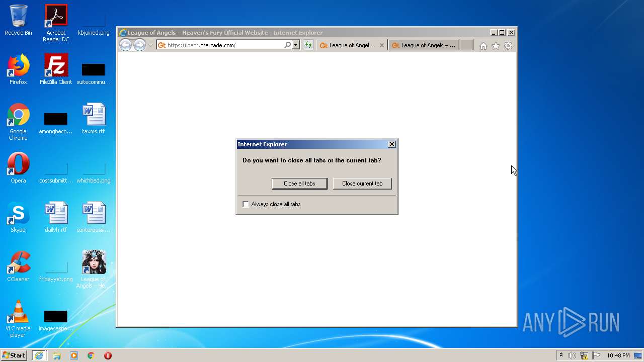Close the first League of Angels tab

[382, 45]
